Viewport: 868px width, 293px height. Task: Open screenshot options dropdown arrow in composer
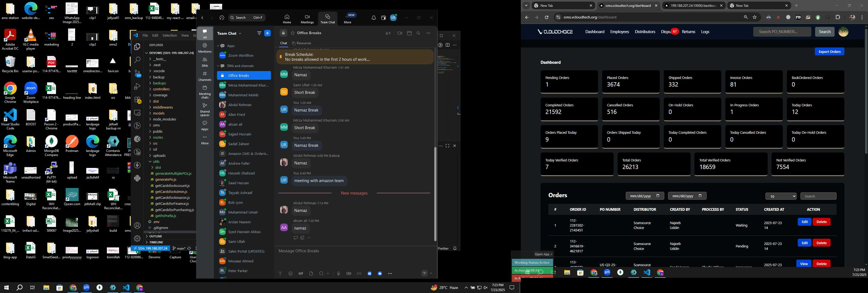[x=328, y=273]
